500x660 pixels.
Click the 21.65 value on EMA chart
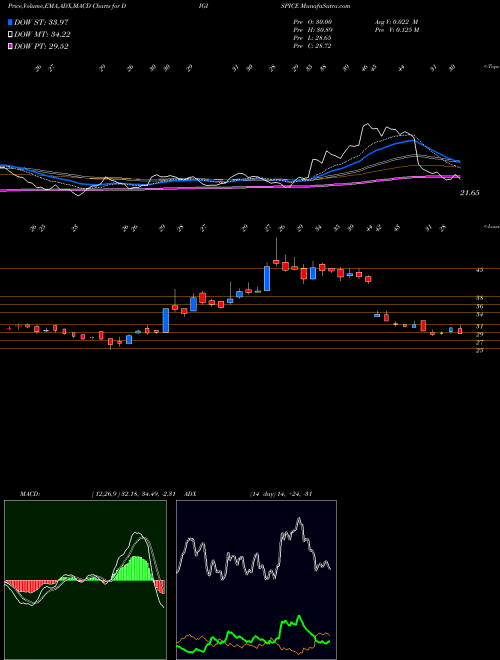click(x=470, y=193)
